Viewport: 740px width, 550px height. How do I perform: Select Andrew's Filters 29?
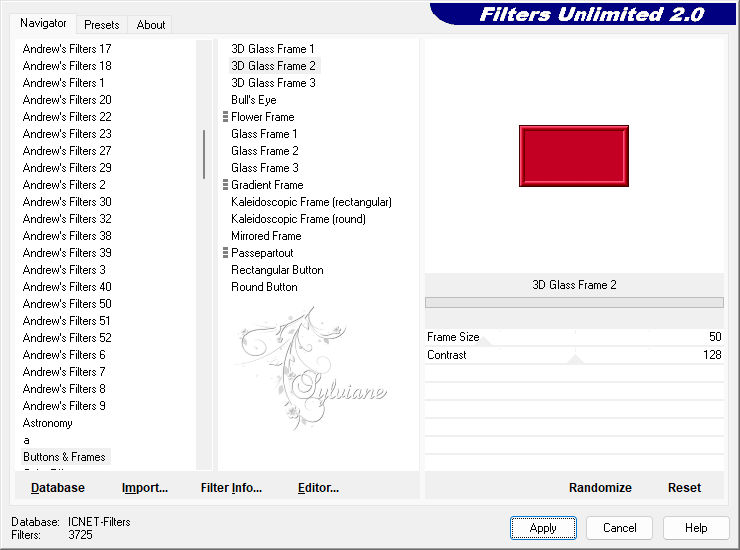click(x=67, y=168)
